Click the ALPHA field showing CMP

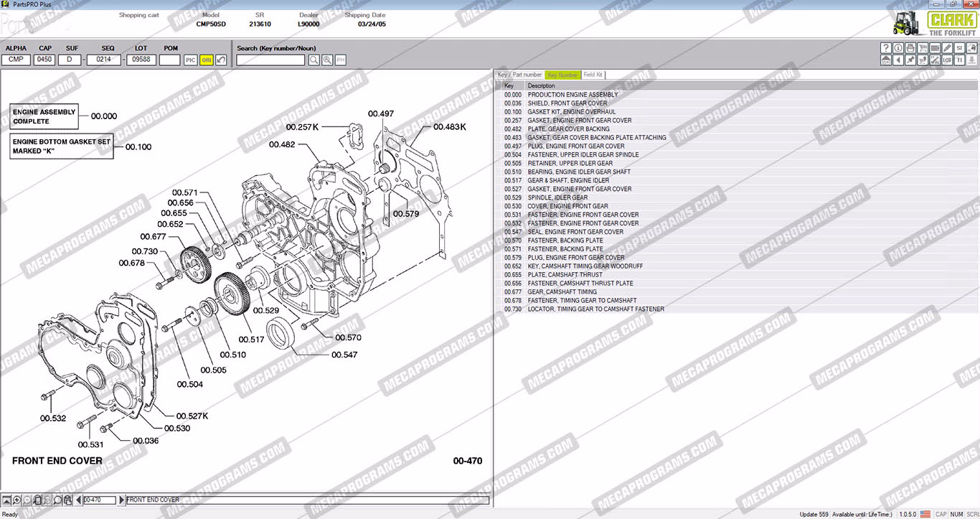tap(16, 60)
